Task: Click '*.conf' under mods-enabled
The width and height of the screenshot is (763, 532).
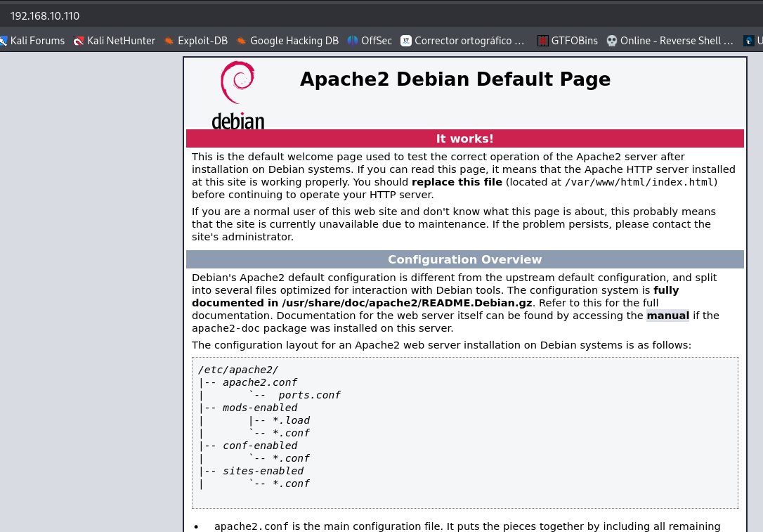Action: (x=291, y=433)
